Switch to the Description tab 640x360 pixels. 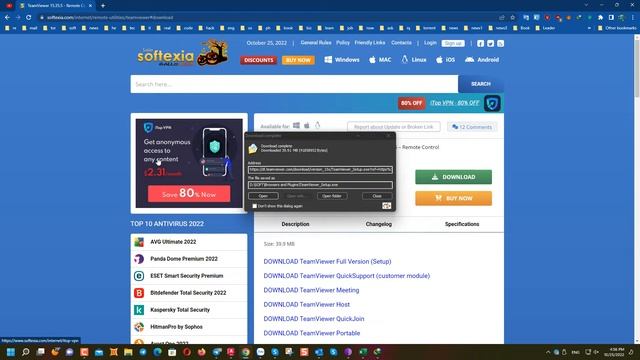295,224
